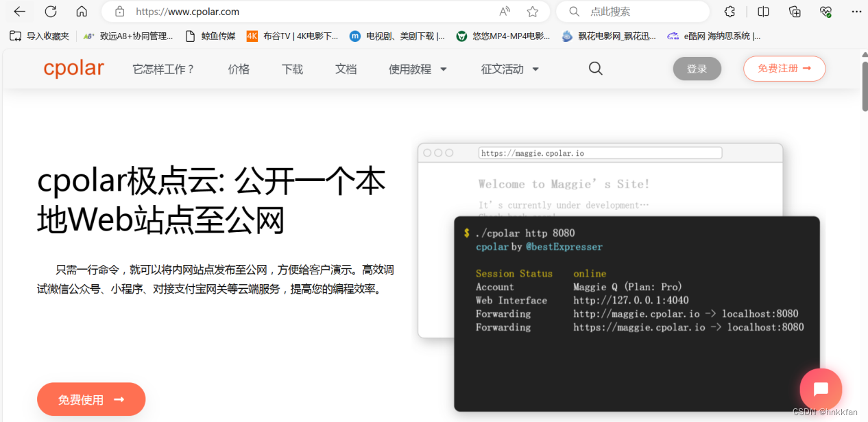Open the 文档 page
This screenshot has height=422, width=868.
tap(346, 69)
